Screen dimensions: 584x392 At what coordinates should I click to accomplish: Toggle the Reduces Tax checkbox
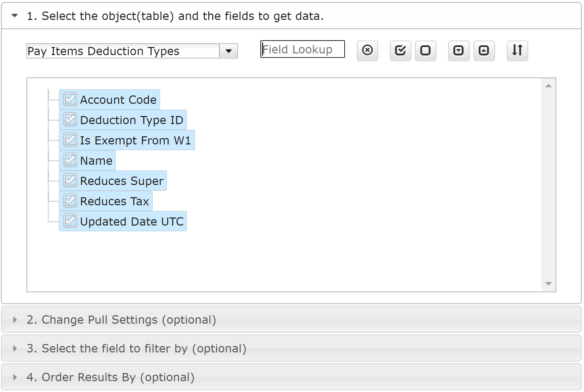click(x=70, y=201)
